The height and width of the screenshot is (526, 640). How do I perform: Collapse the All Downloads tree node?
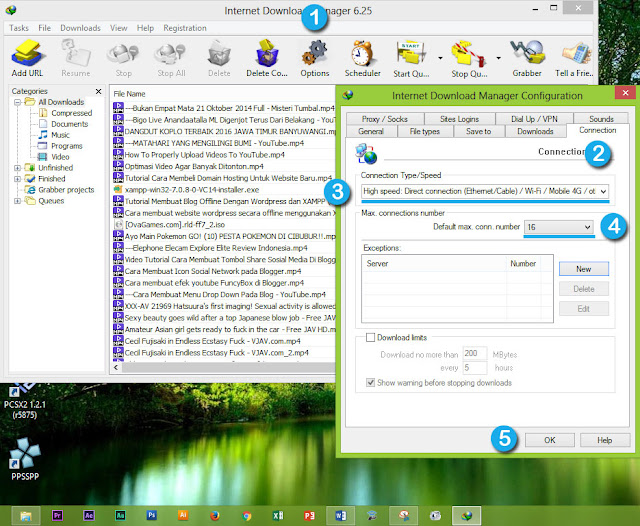click(x=18, y=102)
